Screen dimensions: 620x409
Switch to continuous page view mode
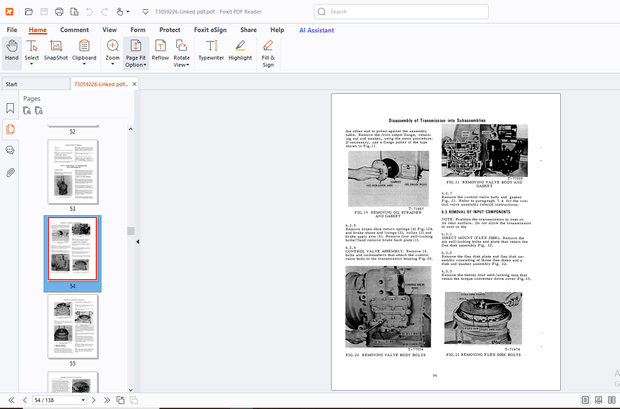click(x=599, y=400)
